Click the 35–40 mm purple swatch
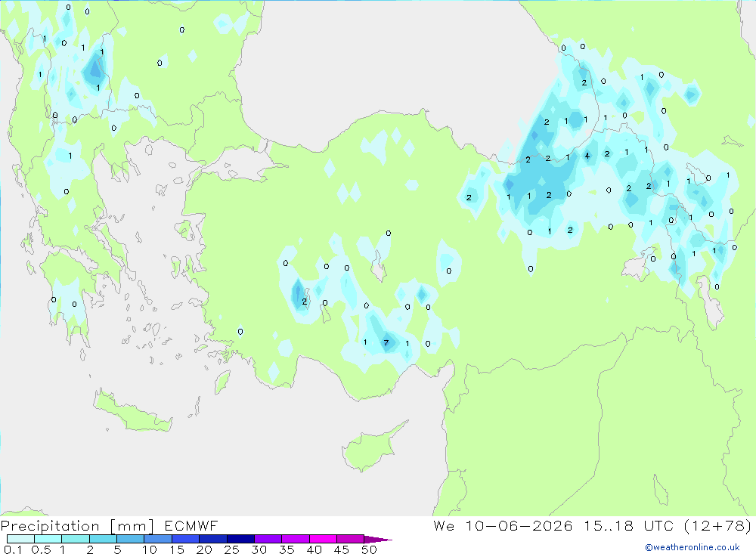The image size is (756, 554). 296,539
